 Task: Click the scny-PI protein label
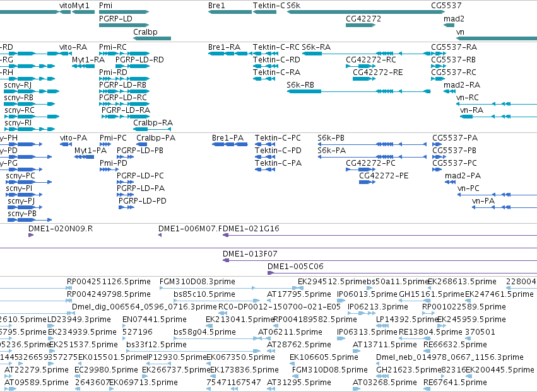click(x=19, y=189)
